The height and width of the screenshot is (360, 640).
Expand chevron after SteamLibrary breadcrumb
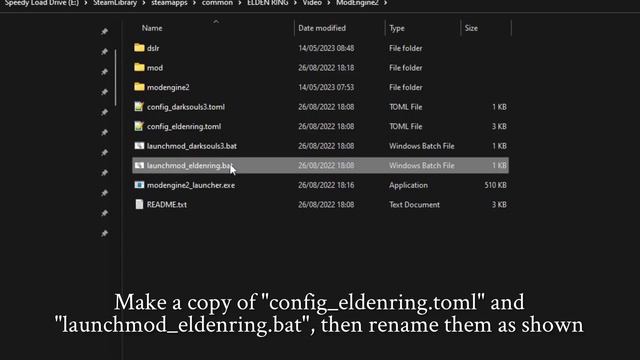pyautogui.click(x=144, y=3)
